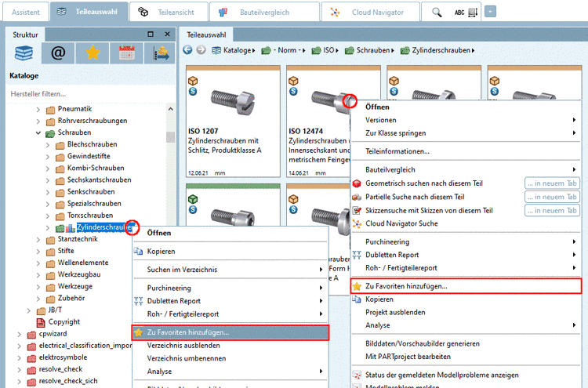The image size is (588, 388).
Task: Click the Hersteller filtern input field
Action: [x=89, y=94]
